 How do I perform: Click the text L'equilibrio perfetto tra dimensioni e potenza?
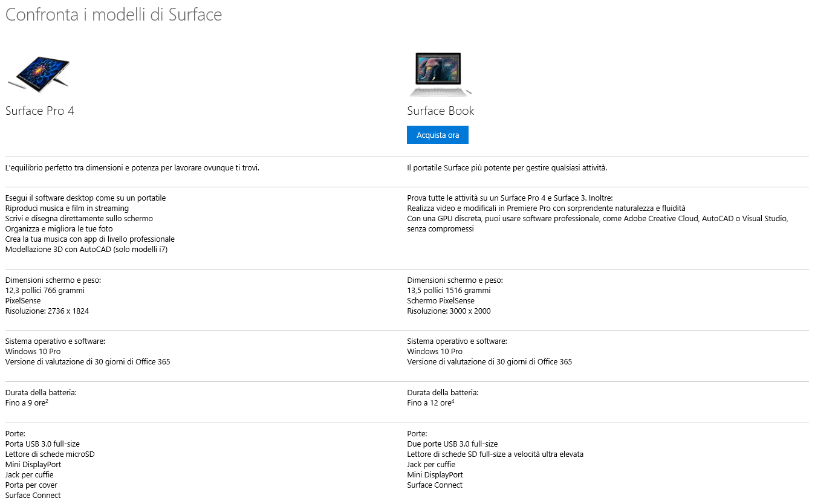tap(132, 167)
